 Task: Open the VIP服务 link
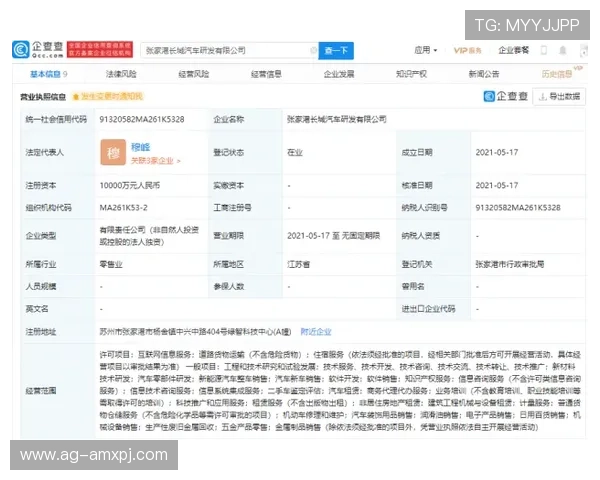pyautogui.click(x=468, y=51)
